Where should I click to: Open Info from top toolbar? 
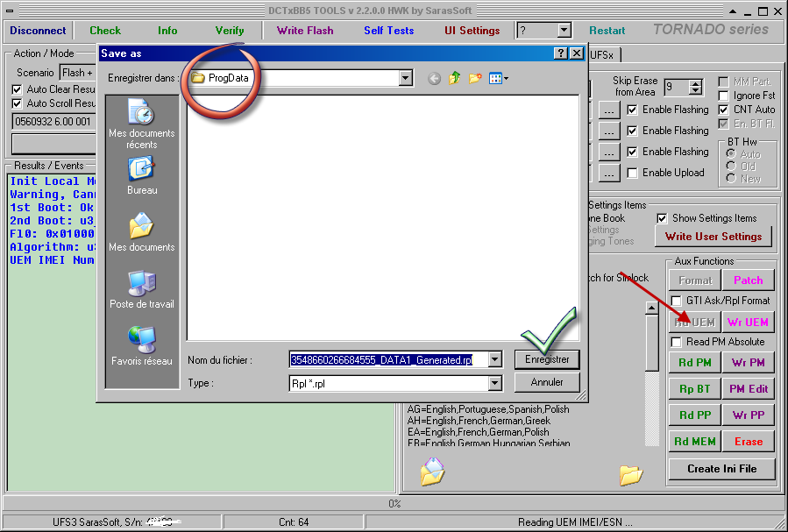click(x=167, y=31)
